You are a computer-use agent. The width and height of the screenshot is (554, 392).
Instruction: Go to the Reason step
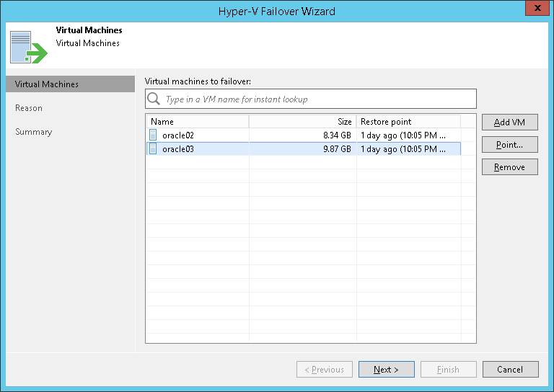click(29, 108)
